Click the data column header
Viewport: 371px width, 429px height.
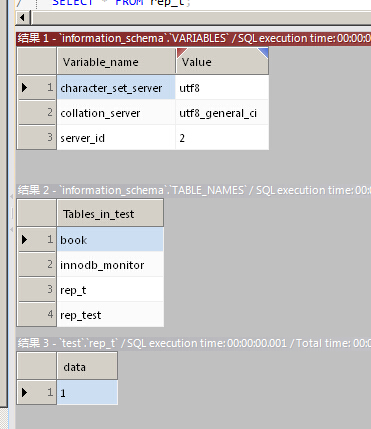point(87,366)
